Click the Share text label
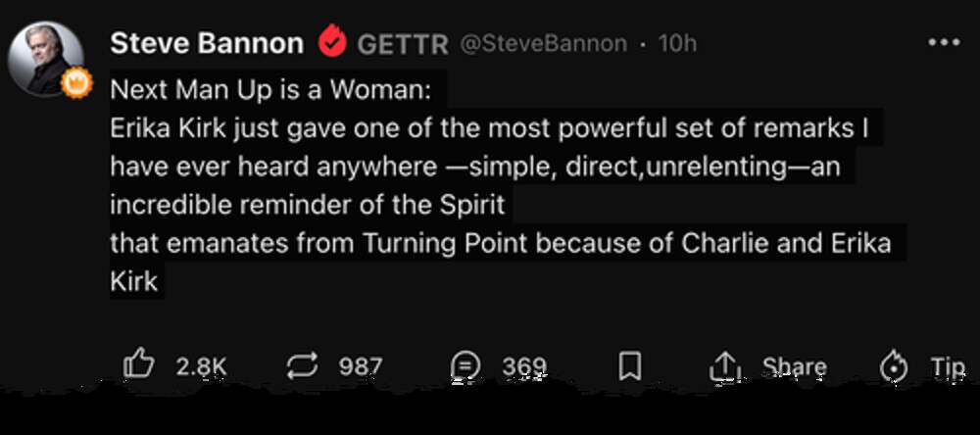This screenshot has width=980, height=435. pyautogui.click(x=794, y=366)
